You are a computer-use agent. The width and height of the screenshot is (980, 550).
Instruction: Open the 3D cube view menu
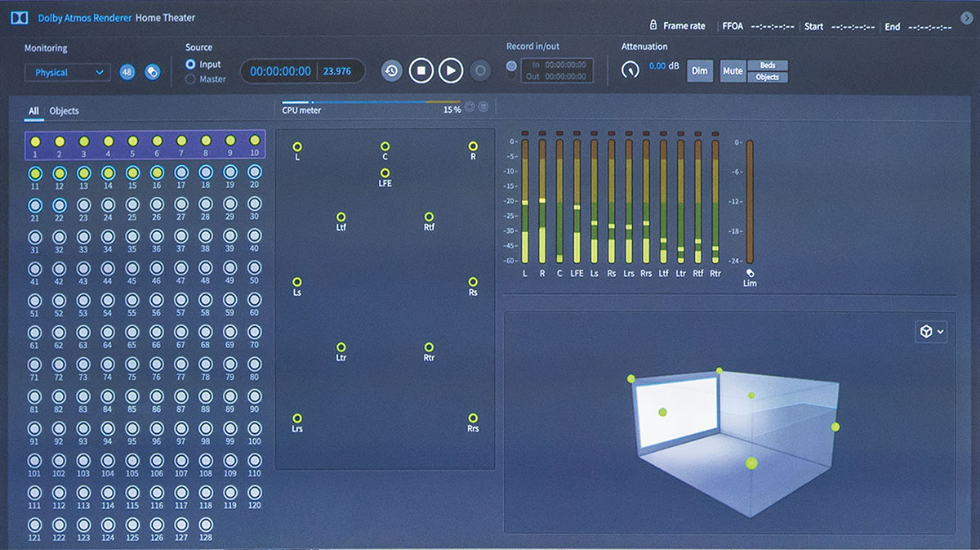point(932,331)
